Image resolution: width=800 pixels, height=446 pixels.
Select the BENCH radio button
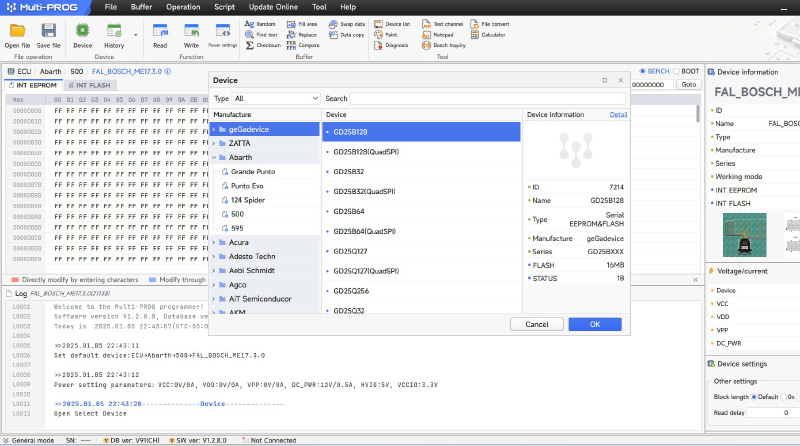pyautogui.click(x=643, y=71)
